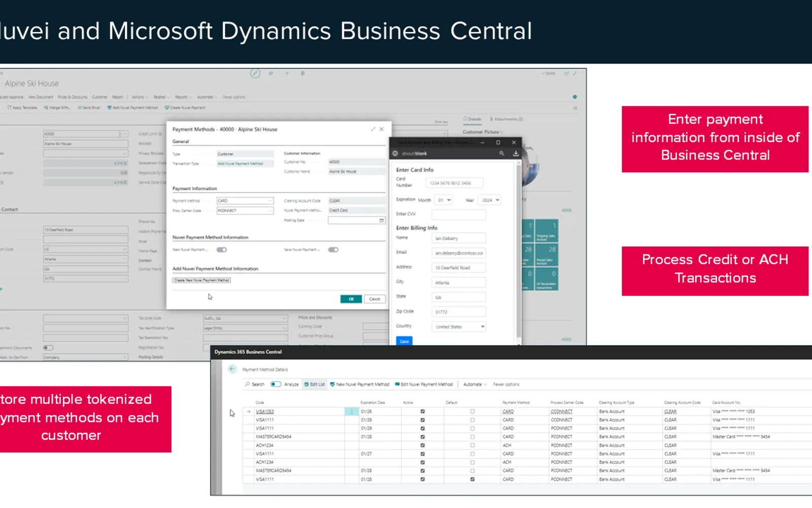Toggle the Save Nuvei Payment switch
812x508 pixels.
pyautogui.click(x=333, y=250)
